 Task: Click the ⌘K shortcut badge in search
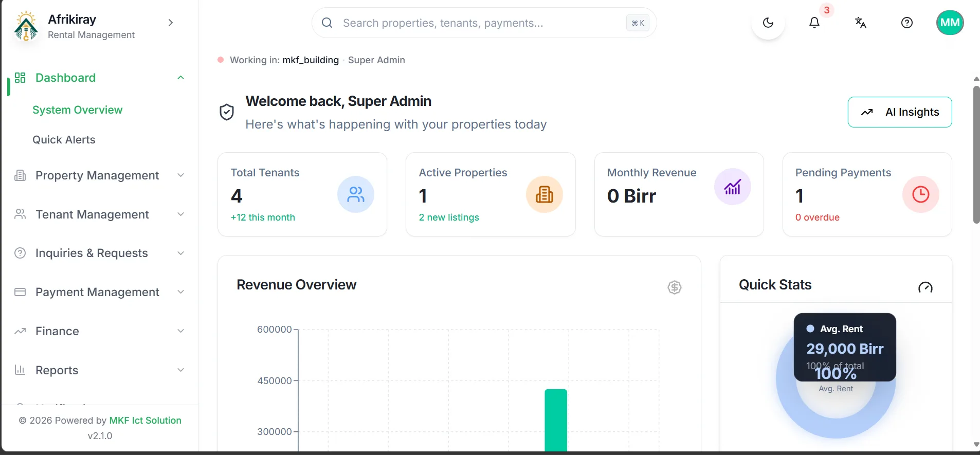[x=638, y=23]
